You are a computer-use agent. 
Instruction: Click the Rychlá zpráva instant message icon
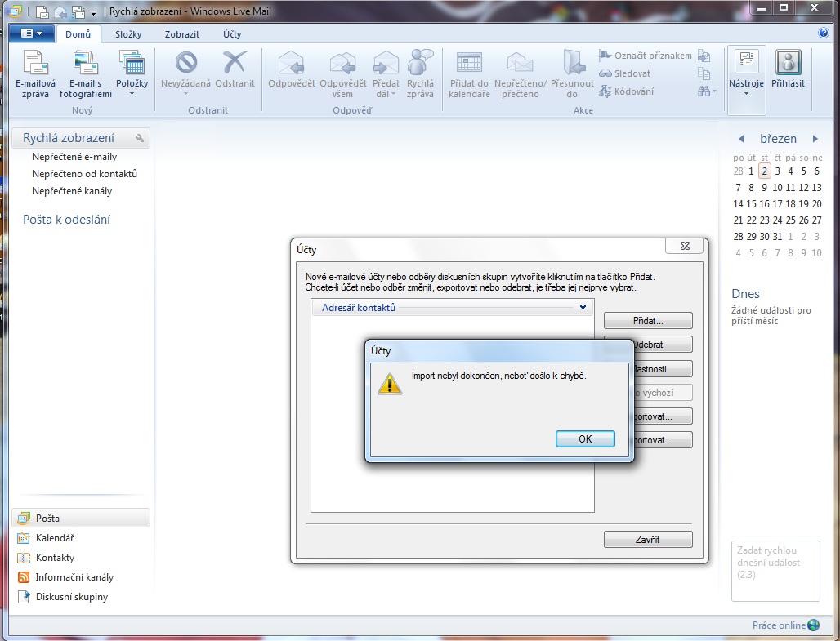(420, 63)
